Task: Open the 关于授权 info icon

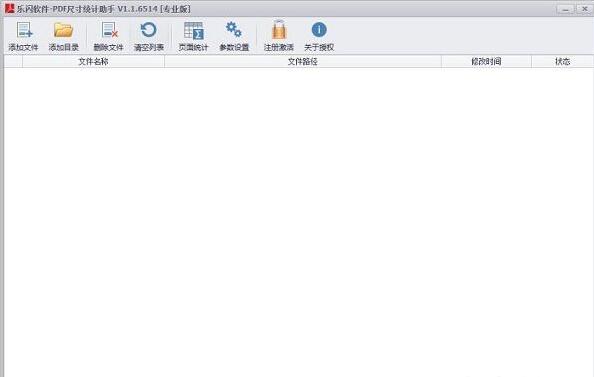Action: tap(319, 30)
